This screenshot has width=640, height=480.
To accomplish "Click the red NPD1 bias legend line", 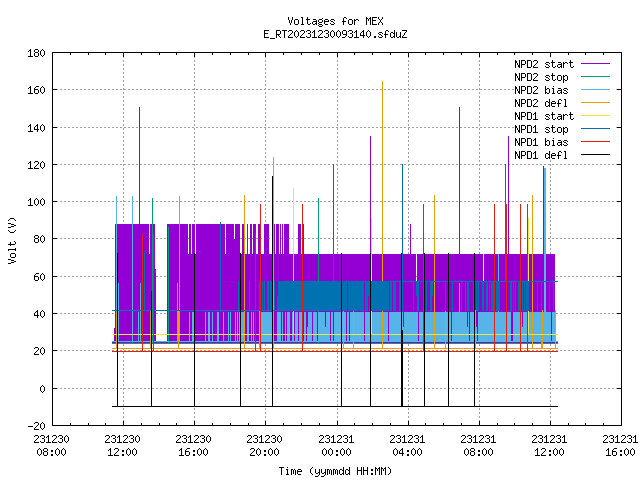I will pos(595,142).
